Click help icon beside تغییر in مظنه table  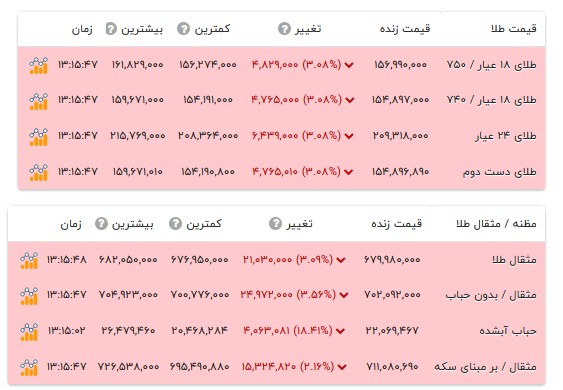(275, 224)
